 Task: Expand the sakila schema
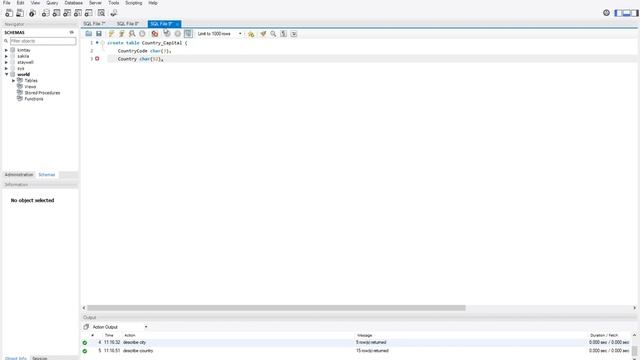(x=7, y=56)
